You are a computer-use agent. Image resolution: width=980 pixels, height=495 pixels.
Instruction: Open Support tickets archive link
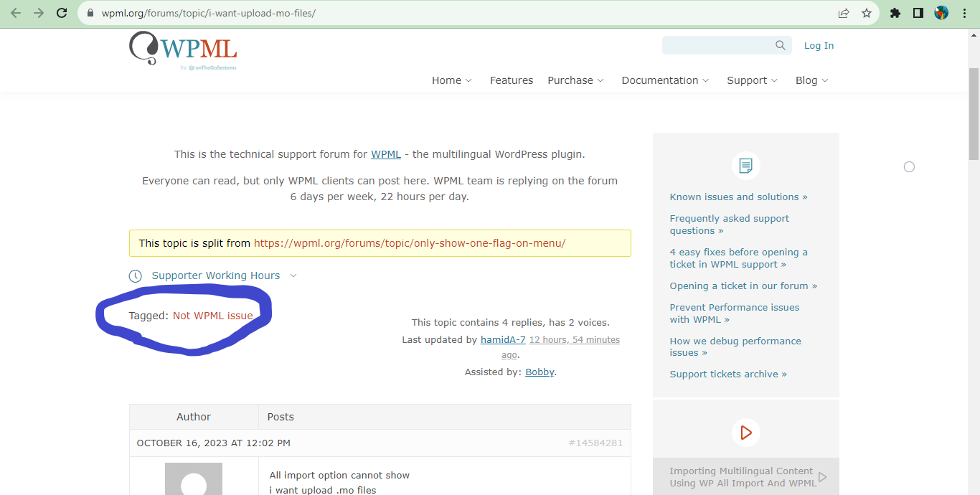pyautogui.click(x=728, y=374)
